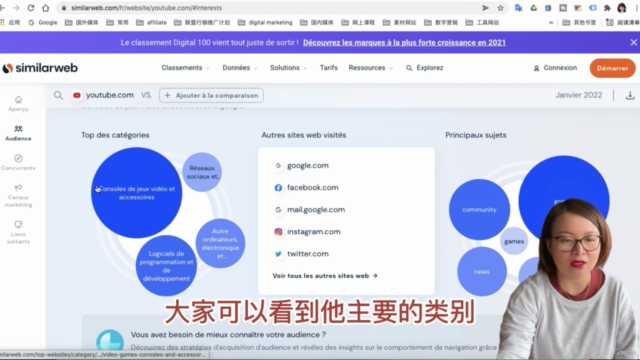Open Liens sortants in sidebar
The height and width of the screenshot is (360, 640).
[18, 233]
